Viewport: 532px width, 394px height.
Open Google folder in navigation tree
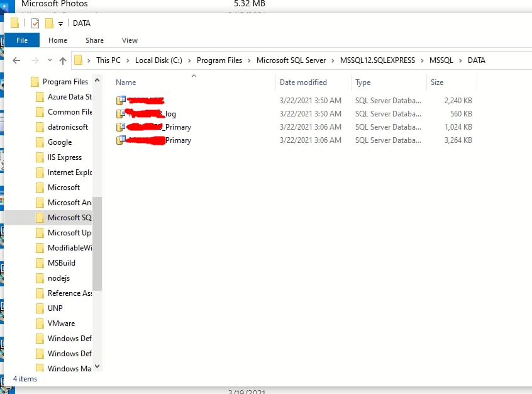click(x=60, y=142)
